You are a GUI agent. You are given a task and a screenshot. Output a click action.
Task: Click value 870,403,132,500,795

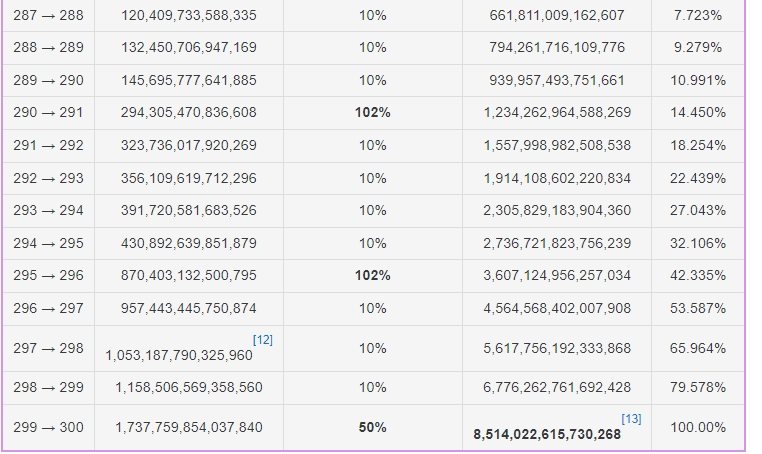[189, 276]
